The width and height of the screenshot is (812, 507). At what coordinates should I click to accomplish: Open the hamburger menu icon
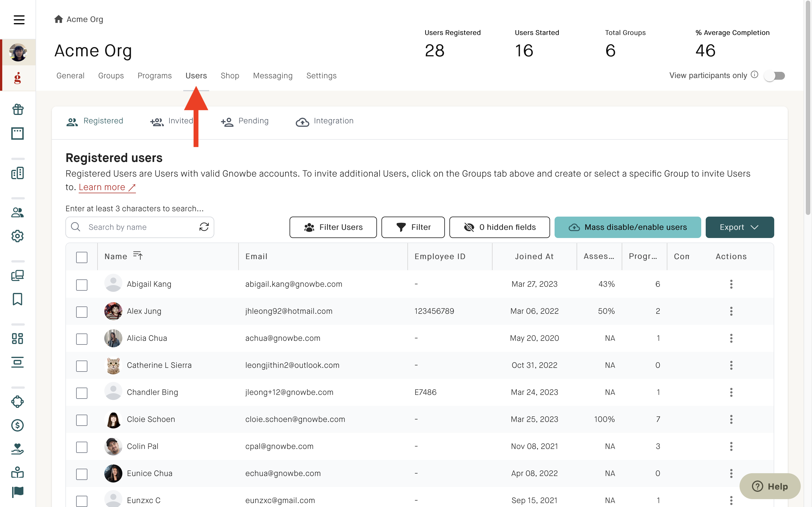click(19, 19)
